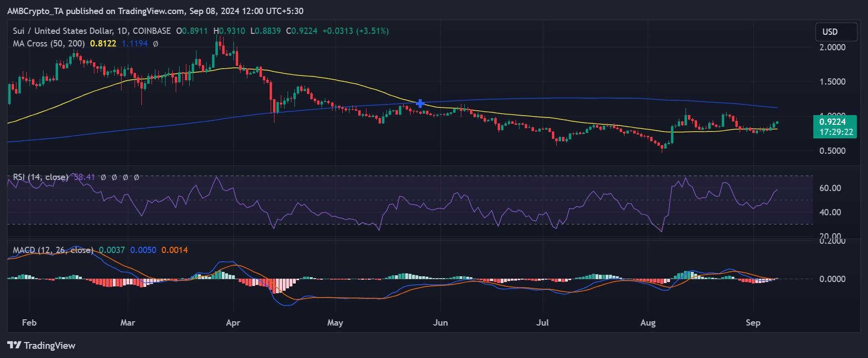Click the Sep label on time axis
This screenshot has height=358, width=868.
coord(753,323)
